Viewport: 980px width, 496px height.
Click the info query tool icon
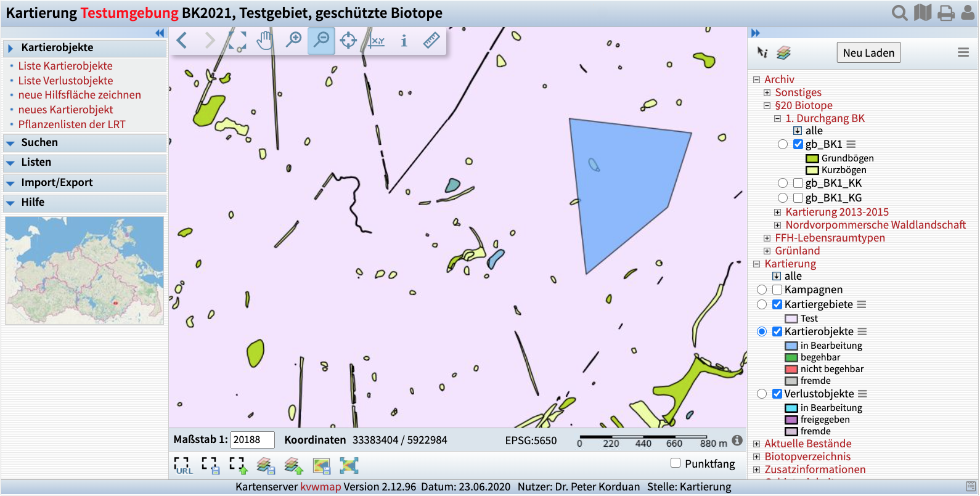(x=404, y=41)
